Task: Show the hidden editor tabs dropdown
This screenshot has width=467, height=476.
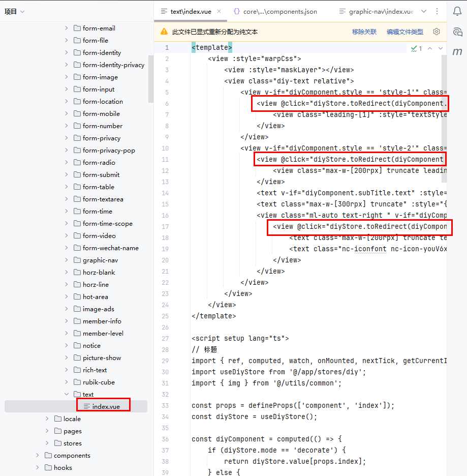Action: tap(424, 11)
